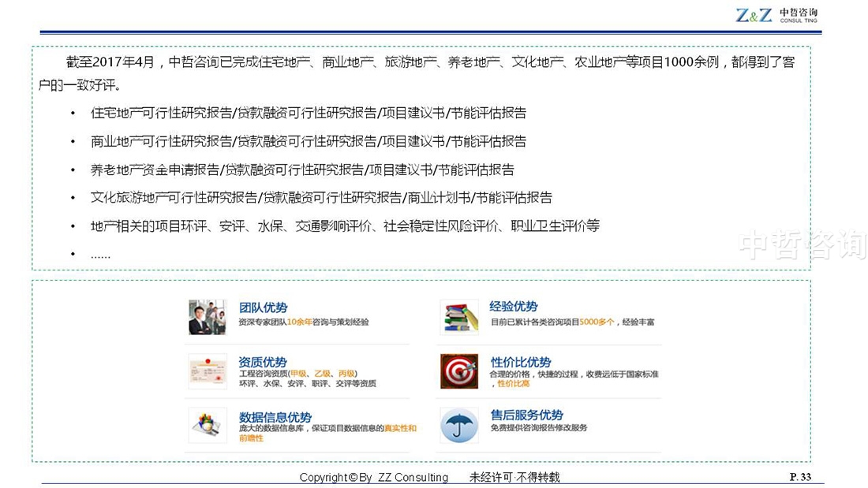Click the bullet line starting with 地产相关的项目环评
The image size is (868, 488).
345,225
